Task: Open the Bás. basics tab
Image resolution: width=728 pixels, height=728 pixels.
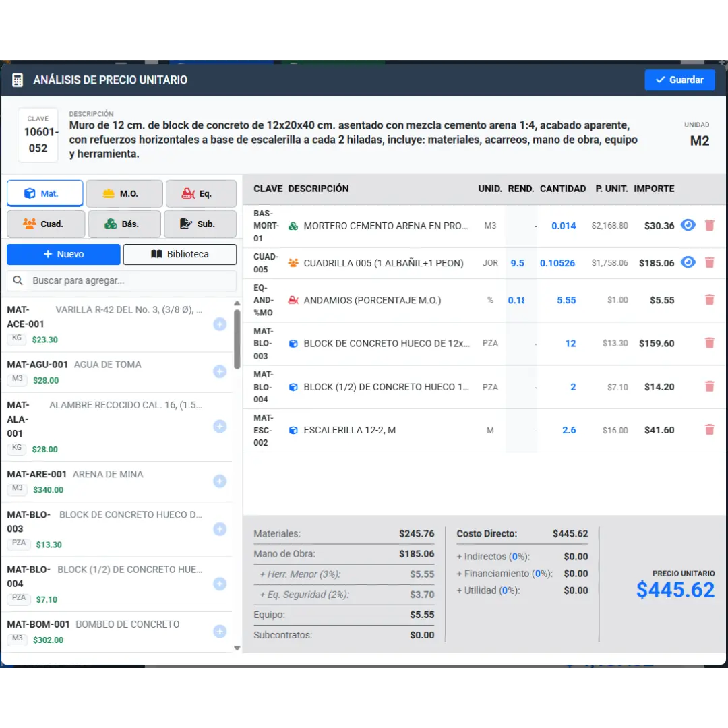Action: (125, 224)
